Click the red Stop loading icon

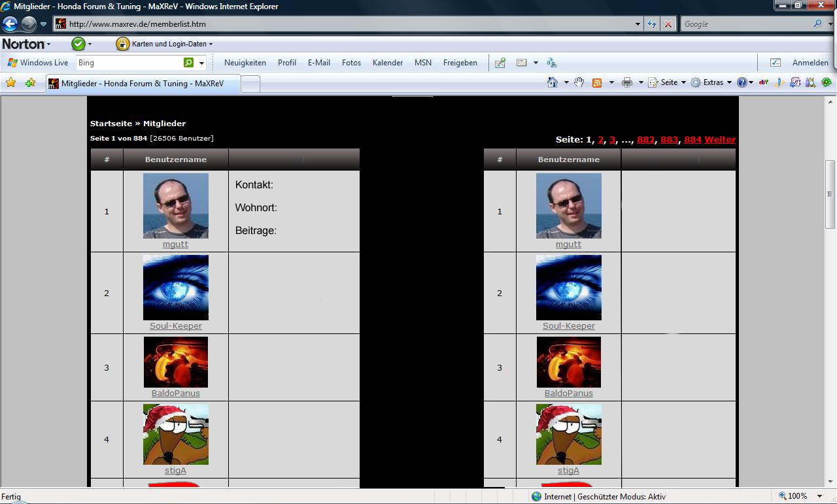point(668,24)
